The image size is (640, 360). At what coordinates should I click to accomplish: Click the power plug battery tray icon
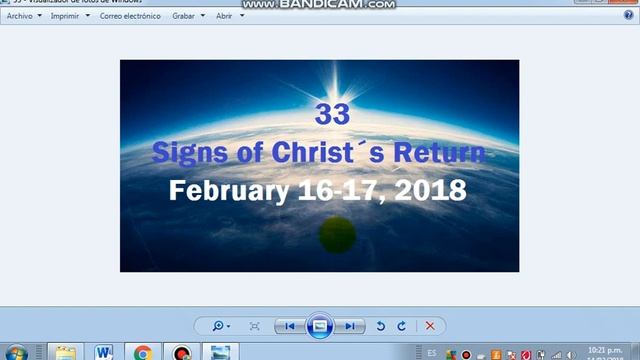pyautogui.click(x=541, y=355)
